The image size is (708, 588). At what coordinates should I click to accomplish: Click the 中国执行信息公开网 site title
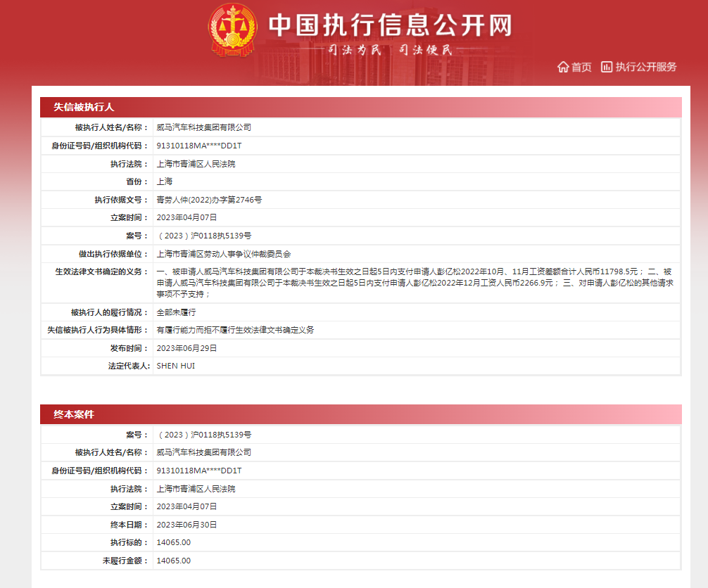390,25
